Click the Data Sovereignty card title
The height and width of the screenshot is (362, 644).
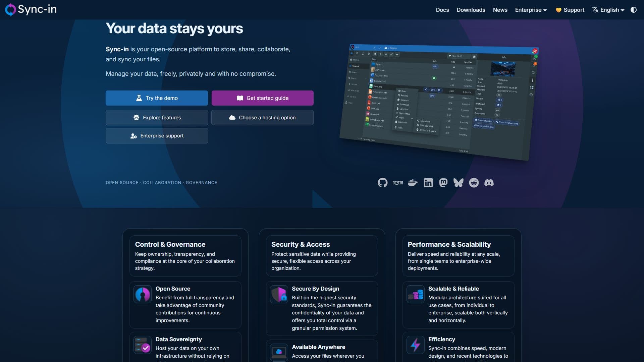[x=179, y=339]
